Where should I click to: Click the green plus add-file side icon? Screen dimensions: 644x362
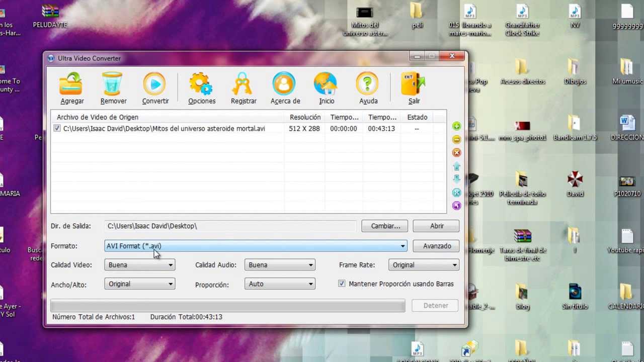[456, 126]
